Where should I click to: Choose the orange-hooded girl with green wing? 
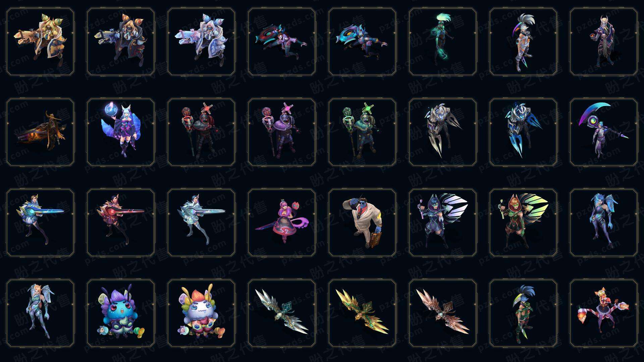point(523,223)
